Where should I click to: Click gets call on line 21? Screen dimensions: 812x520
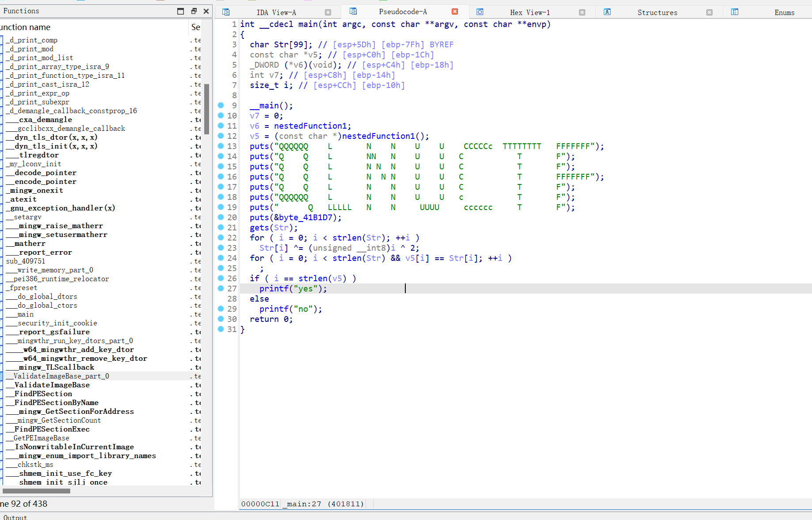tap(259, 227)
